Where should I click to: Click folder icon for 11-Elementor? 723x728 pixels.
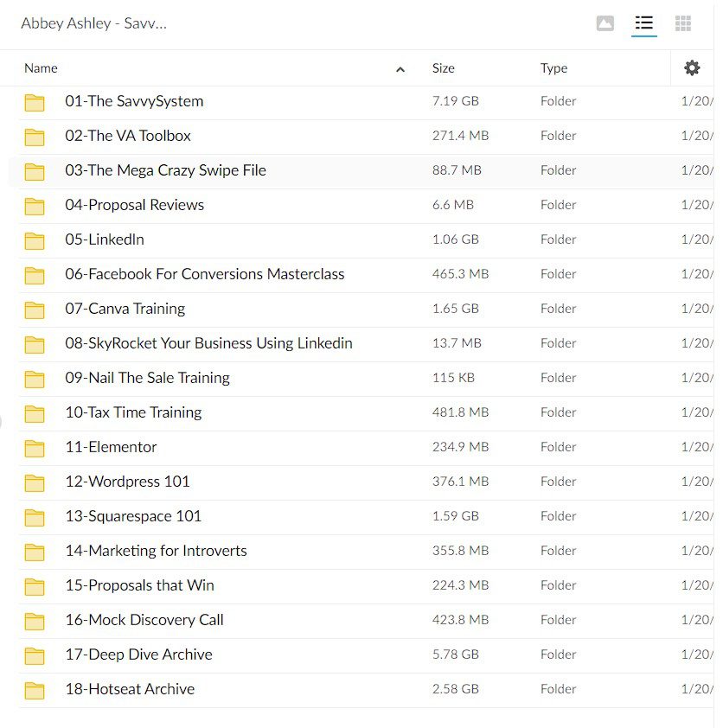pos(35,448)
